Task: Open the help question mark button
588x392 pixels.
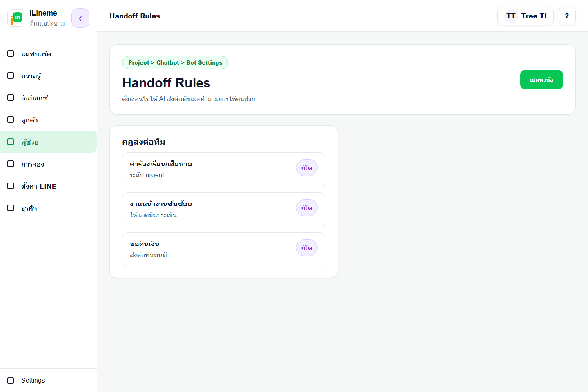Action: click(x=567, y=16)
